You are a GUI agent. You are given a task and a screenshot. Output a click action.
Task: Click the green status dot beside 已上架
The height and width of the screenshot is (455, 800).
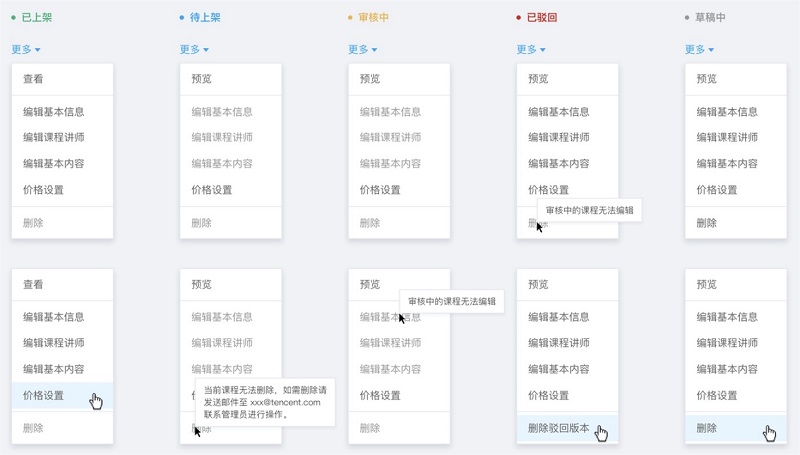click(14, 18)
